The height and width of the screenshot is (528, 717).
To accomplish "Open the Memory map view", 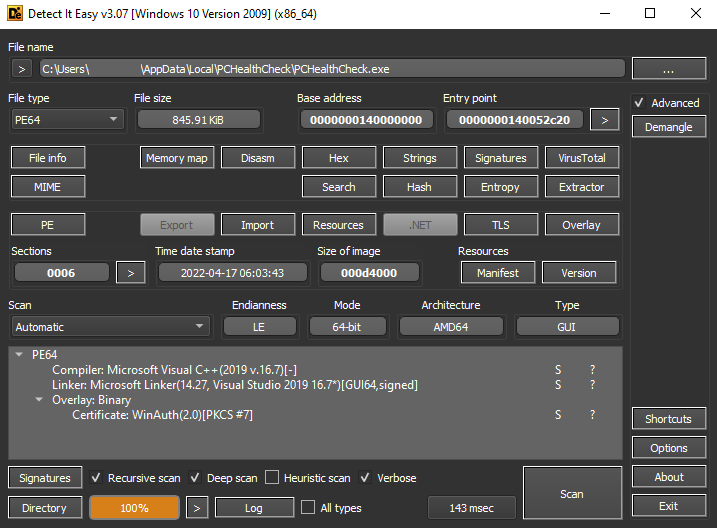I will [177, 158].
